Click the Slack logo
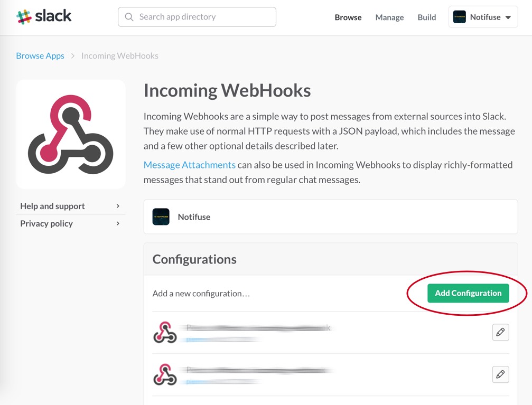The width and height of the screenshot is (532, 405). [44, 16]
